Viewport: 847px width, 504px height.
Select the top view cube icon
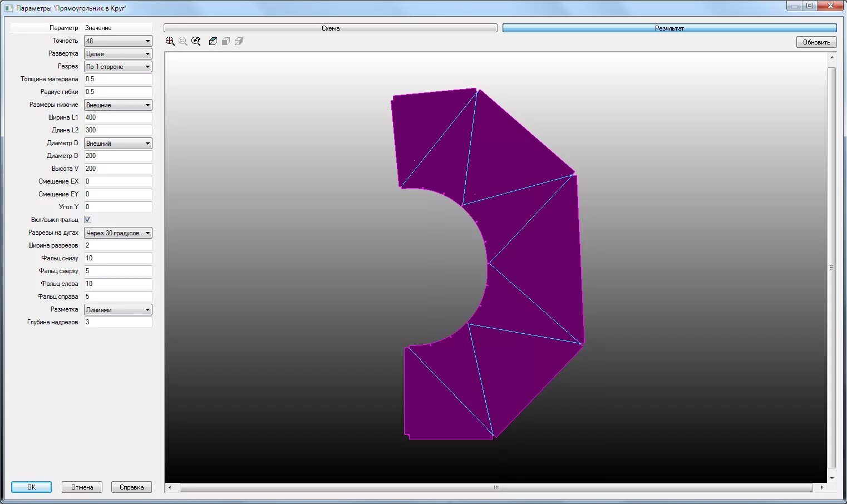click(213, 41)
